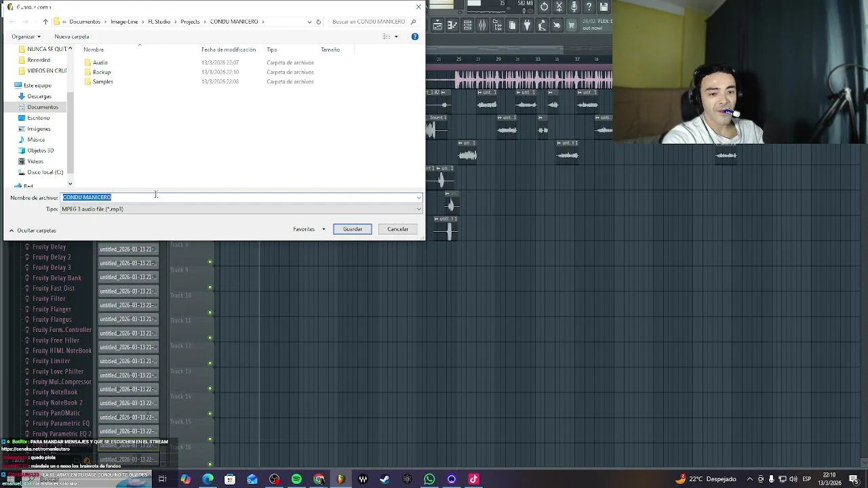Go up one folder level with the arrow
Image resolution: width=868 pixels, height=488 pixels.
45,22
